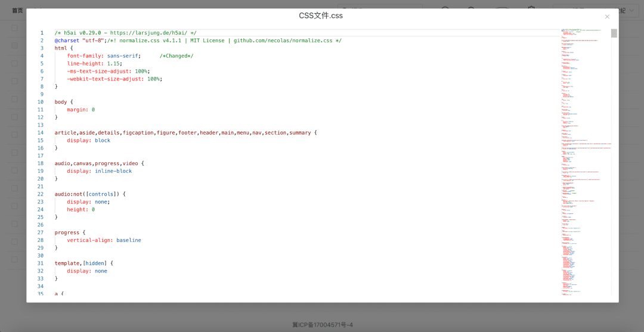Click the inline-block value on line 19
This screenshot has width=644, height=332.
(113, 171)
